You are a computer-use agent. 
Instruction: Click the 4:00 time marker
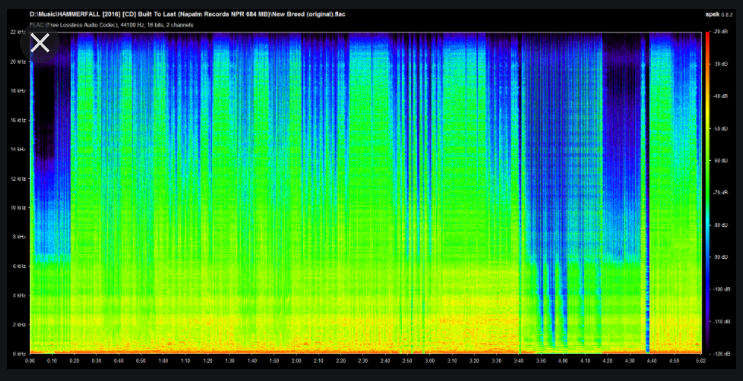(x=563, y=361)
